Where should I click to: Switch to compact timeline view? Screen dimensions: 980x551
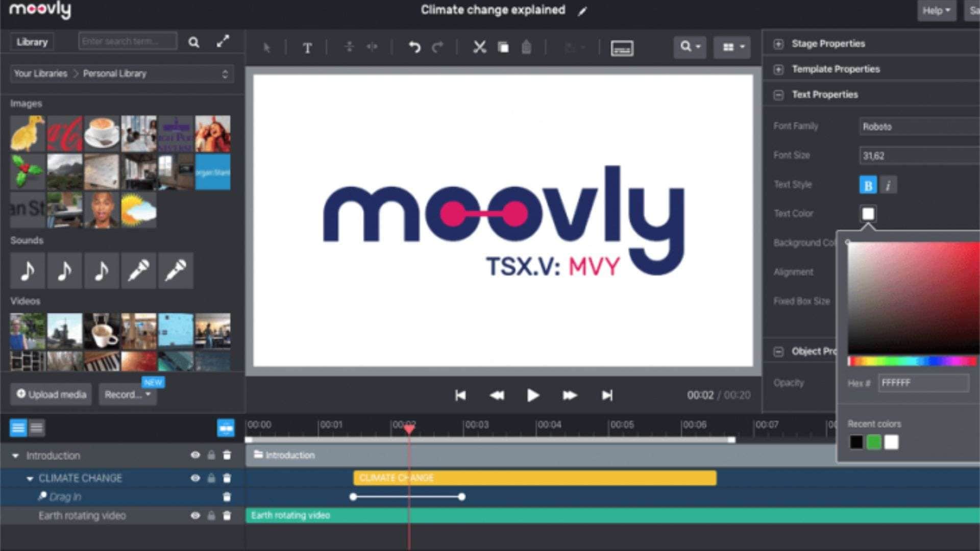pos(37,428)
